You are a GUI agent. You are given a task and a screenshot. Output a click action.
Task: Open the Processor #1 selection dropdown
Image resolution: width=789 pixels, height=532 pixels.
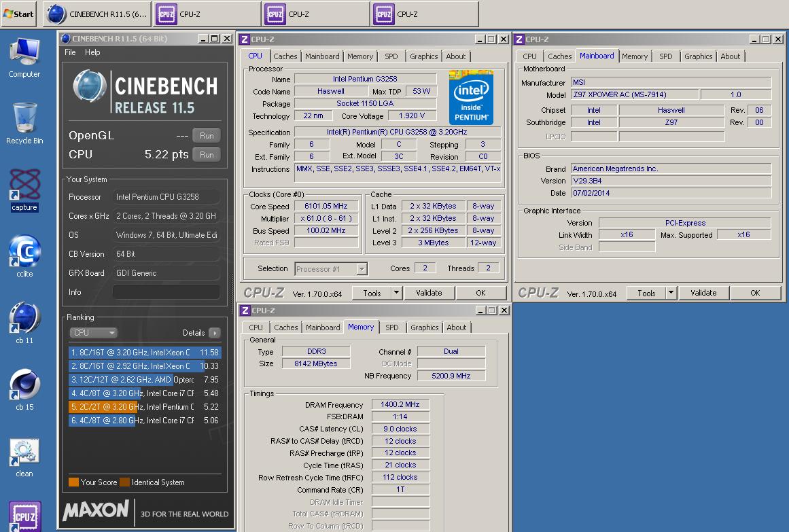point(331,269)
